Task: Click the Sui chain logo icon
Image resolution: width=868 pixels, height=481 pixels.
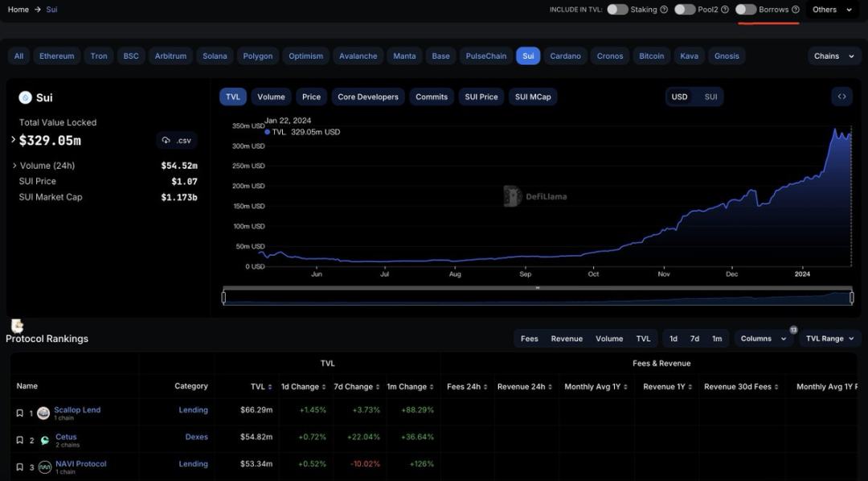Action: [x=26, y=97]
